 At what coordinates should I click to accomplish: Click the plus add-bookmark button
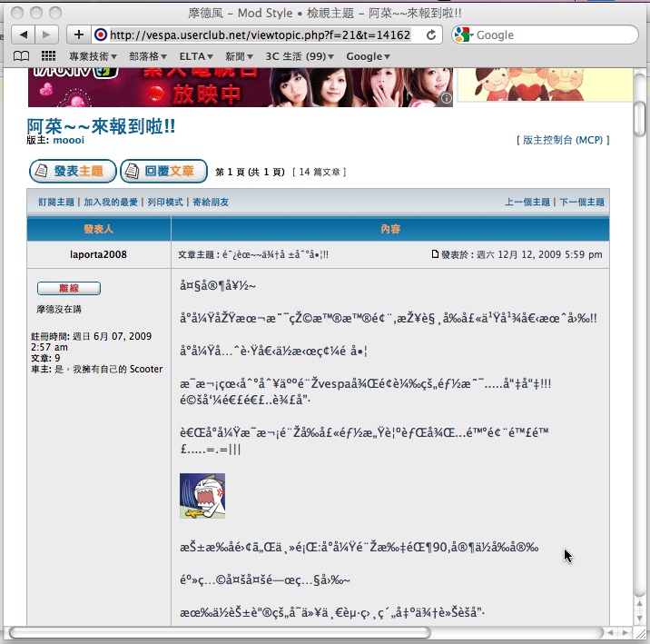(79, 35)
